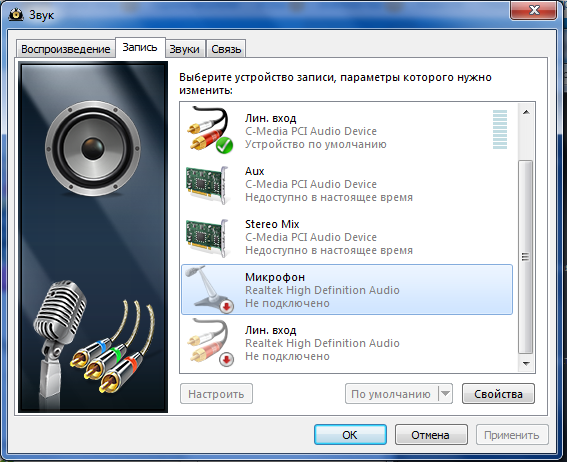Open the По умолчанию dropdown arrow
Image resolution: width=567 pixels, height=462 pixels.
446,393
